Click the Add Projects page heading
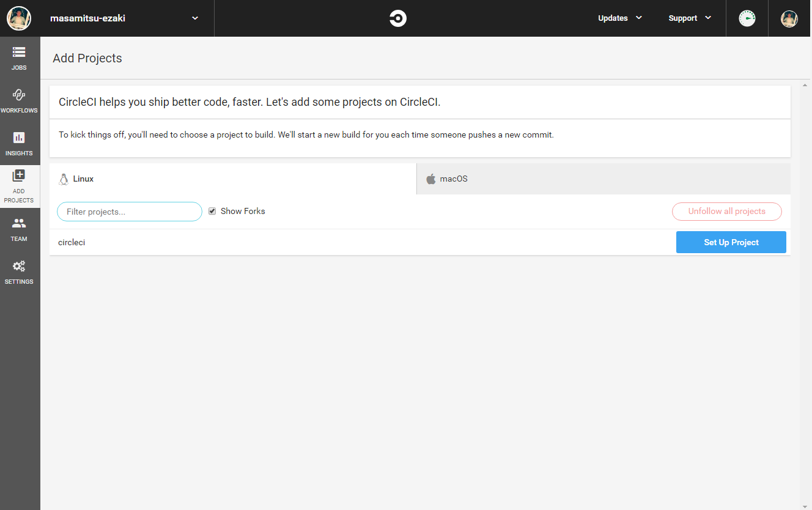Image resolution: width=812 pixels, height=510 pixels. tap(87, 58)
